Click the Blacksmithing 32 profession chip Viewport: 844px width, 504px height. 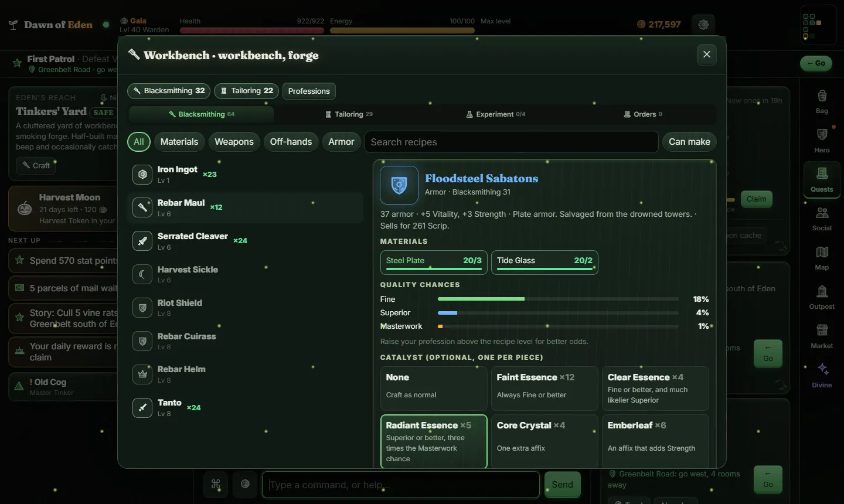click(x=169, y=91)
